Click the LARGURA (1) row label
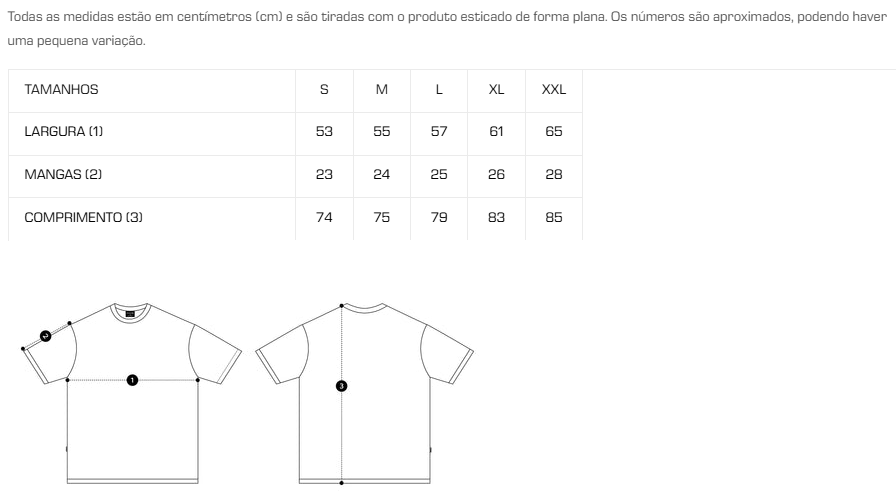This screenshot has width=896, height=497. (x=63, y=131)
